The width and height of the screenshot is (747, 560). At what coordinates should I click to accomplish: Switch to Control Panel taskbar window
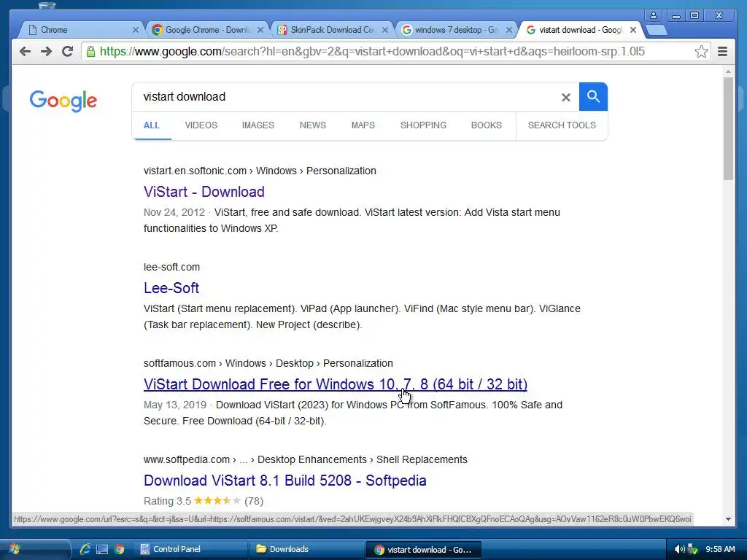[190, 549]
